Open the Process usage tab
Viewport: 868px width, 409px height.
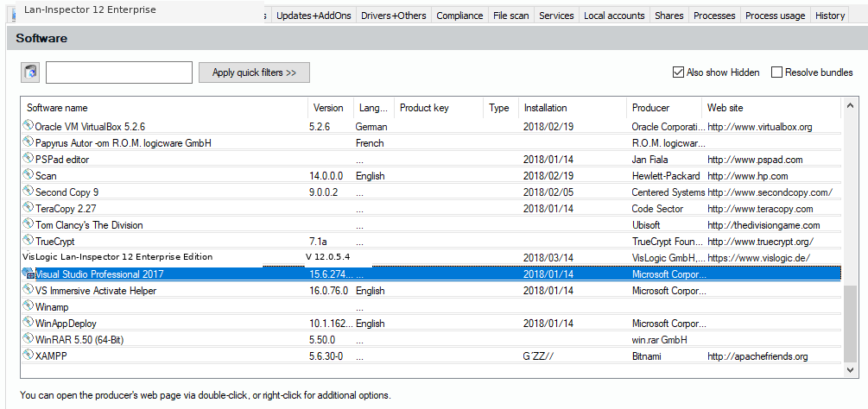pyautogui.click(x=775, y=16)
